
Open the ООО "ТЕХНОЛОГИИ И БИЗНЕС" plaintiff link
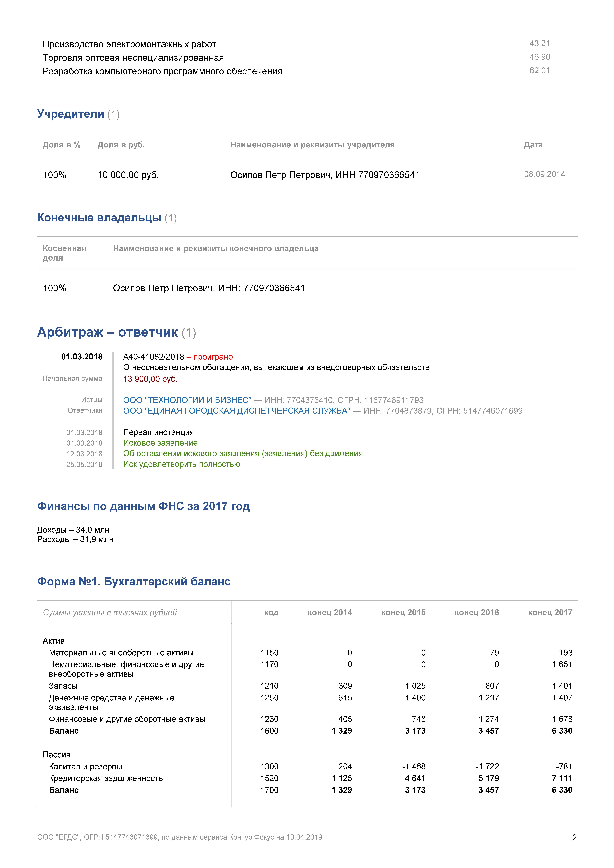[x=187, y=400]
